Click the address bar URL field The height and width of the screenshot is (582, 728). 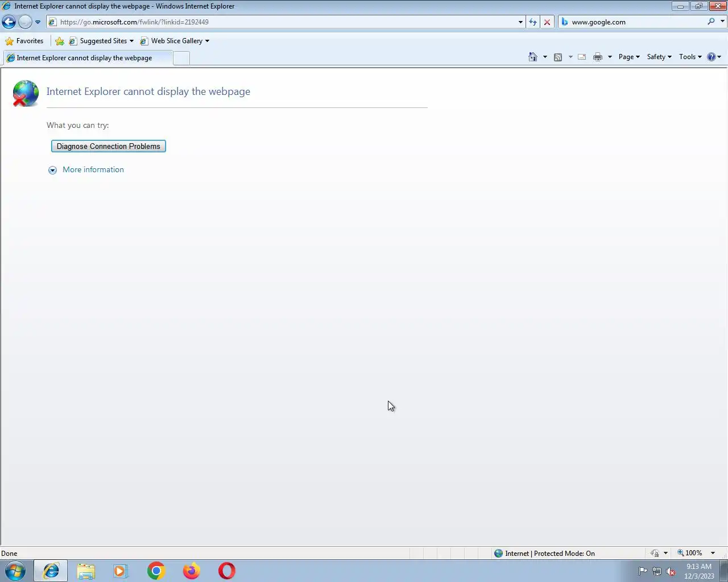[x=282, y=22]
